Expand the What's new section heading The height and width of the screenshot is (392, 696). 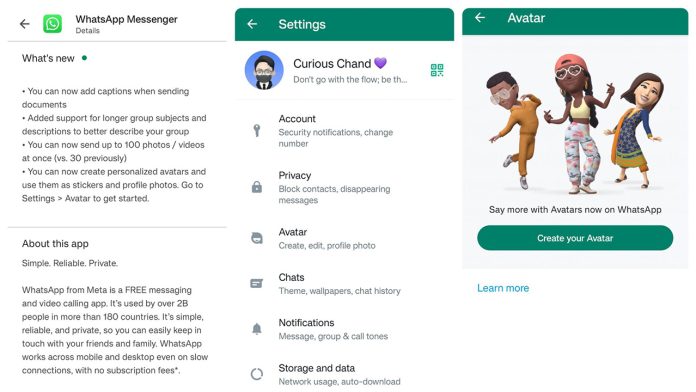(48, 58)
